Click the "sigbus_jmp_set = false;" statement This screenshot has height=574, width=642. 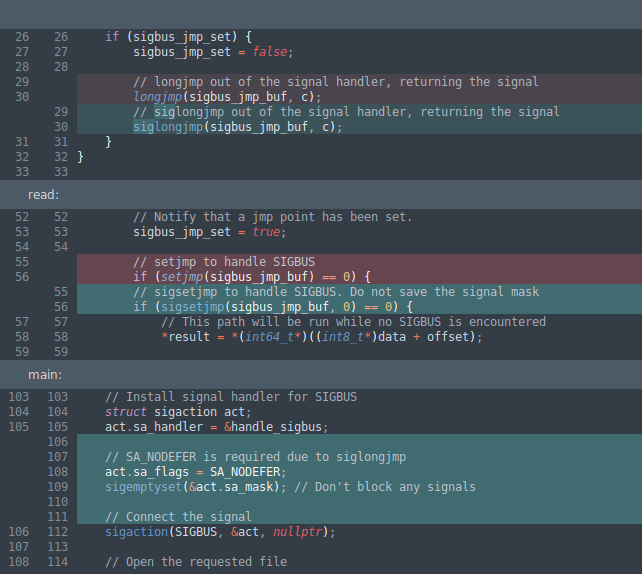[x=213, y=52]
